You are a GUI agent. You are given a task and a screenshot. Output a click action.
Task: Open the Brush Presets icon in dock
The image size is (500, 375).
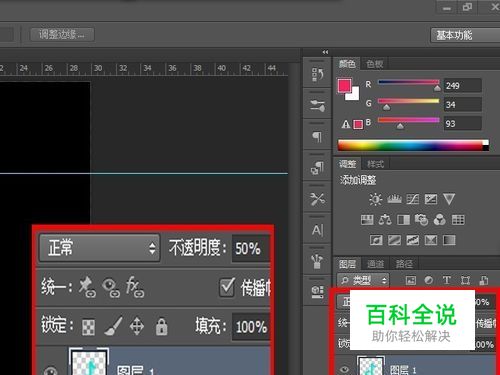tap(317, 262)
